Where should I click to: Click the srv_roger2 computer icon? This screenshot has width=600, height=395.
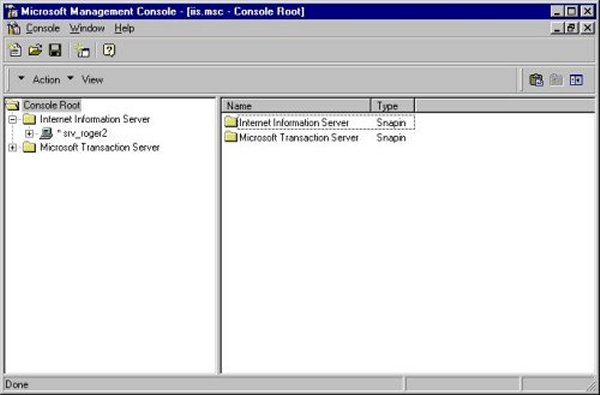point(46,133)
